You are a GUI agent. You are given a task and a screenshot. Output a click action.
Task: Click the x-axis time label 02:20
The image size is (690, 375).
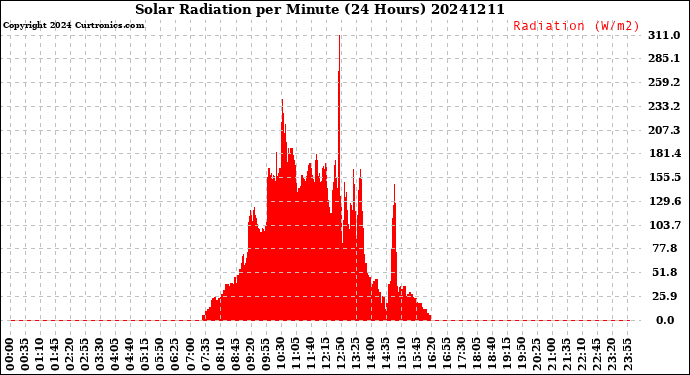(70, 355)
